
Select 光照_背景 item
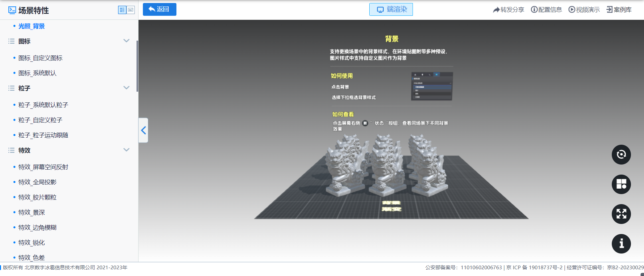click(x=32, y=26)
